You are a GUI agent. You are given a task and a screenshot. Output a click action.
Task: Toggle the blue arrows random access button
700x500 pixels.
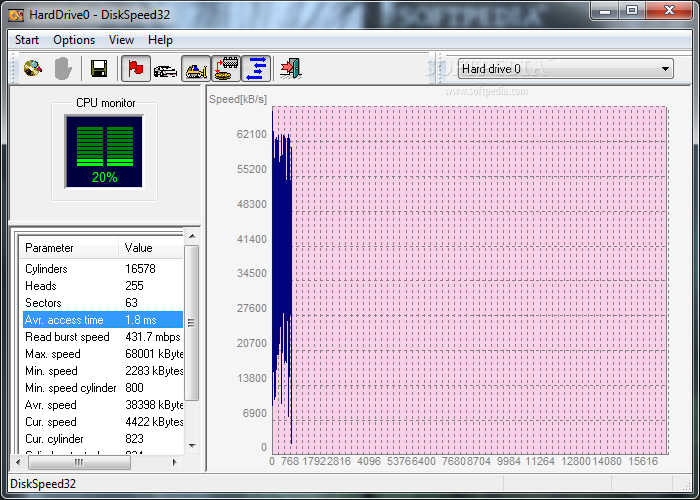click(x=256, y=69)
